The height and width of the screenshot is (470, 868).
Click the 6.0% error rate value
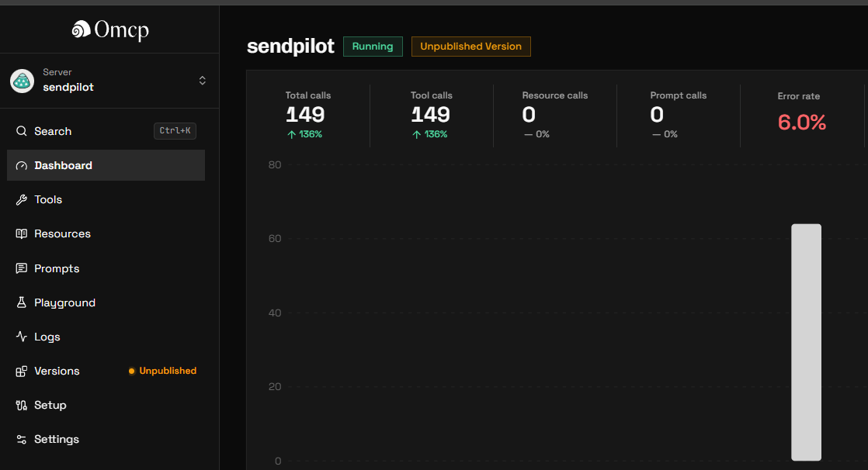(x=801, y=123)
